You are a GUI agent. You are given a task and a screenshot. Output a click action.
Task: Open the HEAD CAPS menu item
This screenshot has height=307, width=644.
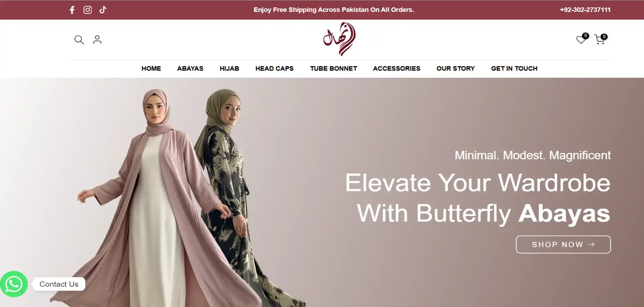(x=275, y=69)
